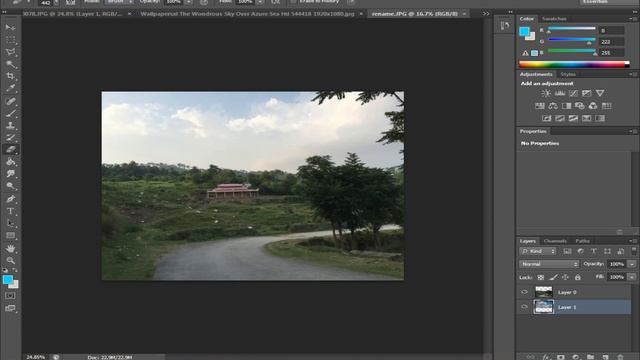Select the Rectangle shape tool
The image size is (640, 360).
[11, 236]
